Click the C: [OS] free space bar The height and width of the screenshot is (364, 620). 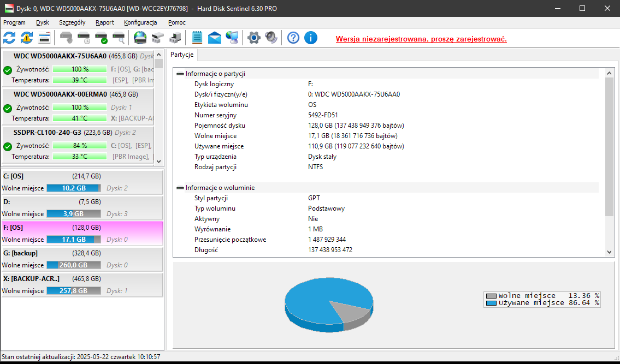(73, 188)
